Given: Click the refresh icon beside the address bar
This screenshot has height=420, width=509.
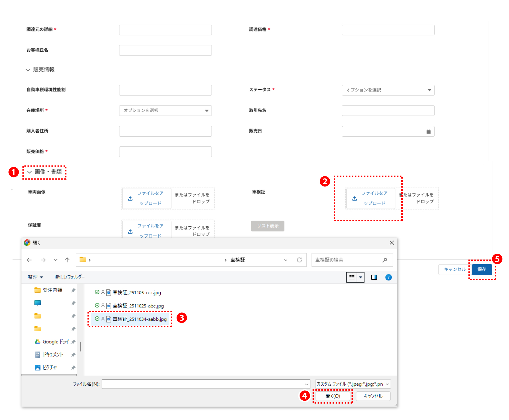Looking at the screenshot, I should tap(299, 260).
